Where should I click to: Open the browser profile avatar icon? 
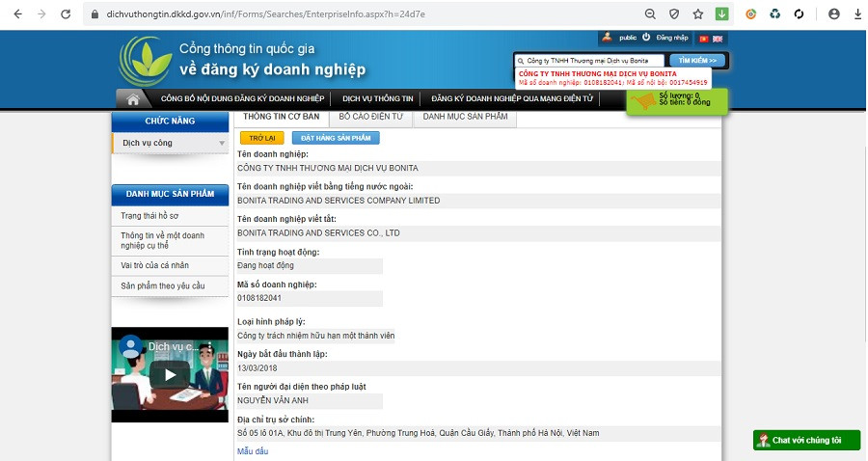pyautogui.click(x=833, y=14)
